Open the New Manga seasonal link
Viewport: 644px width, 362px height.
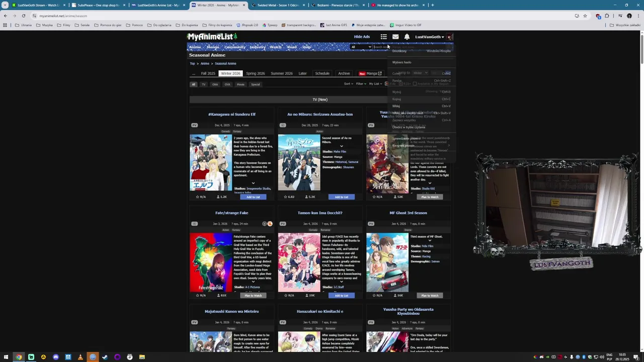pos(371,73)
